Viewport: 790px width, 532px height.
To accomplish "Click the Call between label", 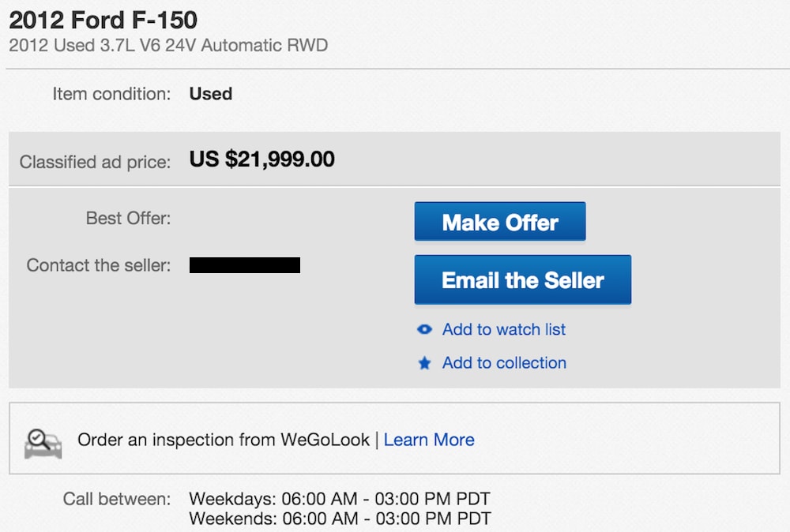I will [x=117, y=499].
